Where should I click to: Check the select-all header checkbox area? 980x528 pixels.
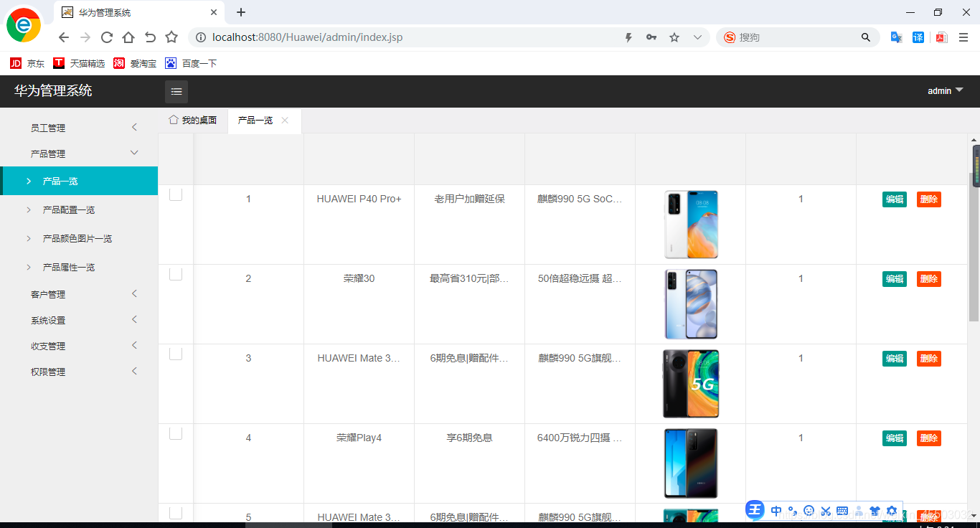point(176,159)
